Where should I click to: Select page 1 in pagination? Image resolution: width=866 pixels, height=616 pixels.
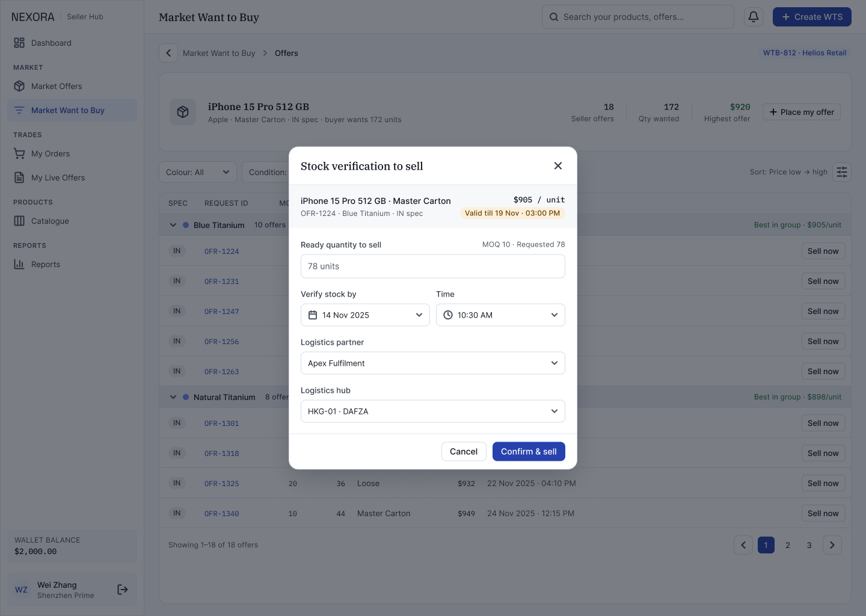click(766, 545)
